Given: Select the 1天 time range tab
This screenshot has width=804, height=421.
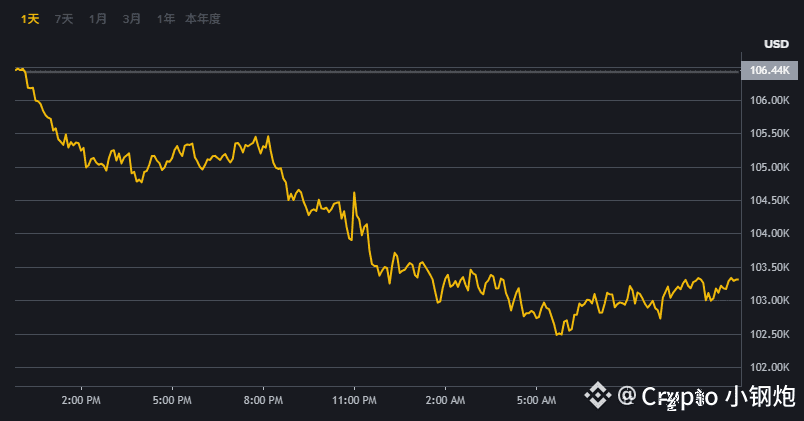Looking at the screenshot, I should click(x=30, y=19).
